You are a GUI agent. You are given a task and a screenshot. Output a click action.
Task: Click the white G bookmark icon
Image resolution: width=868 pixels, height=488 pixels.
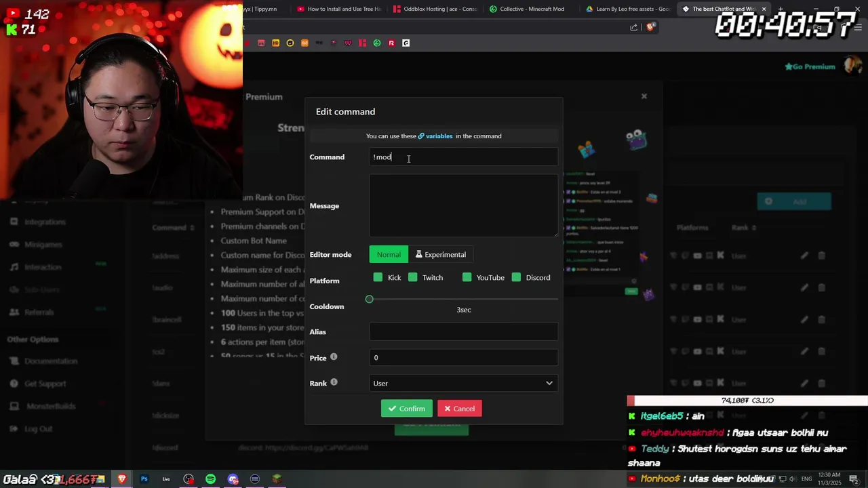(406, 43)
